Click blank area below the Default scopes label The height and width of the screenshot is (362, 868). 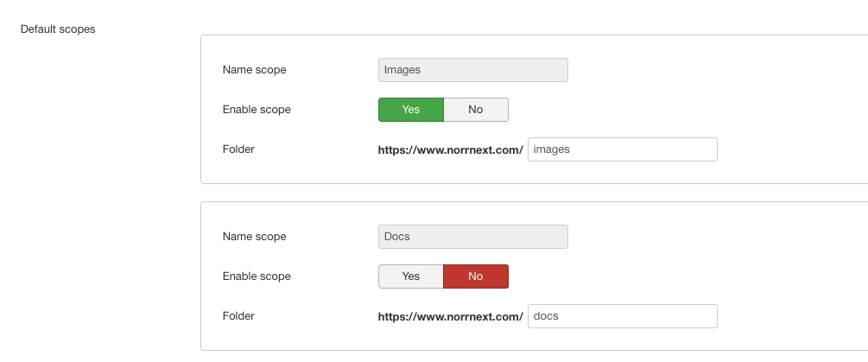[x=86, y=173]
